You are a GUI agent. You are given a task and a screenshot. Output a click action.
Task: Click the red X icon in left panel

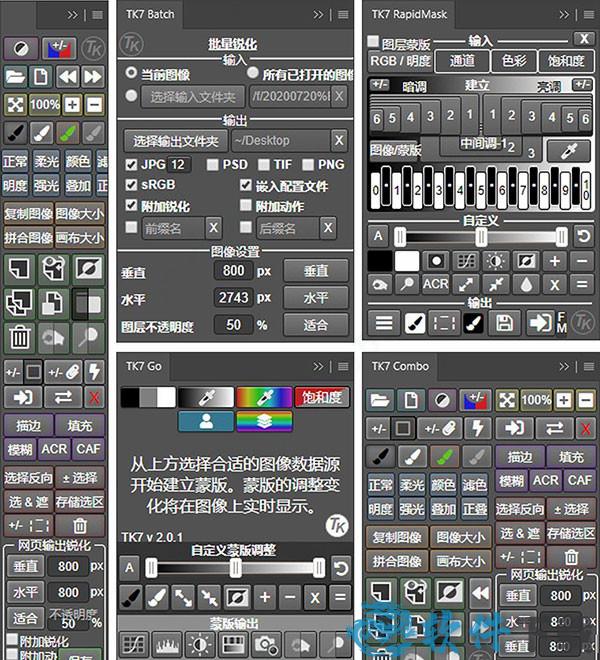(x=94, y=397)
